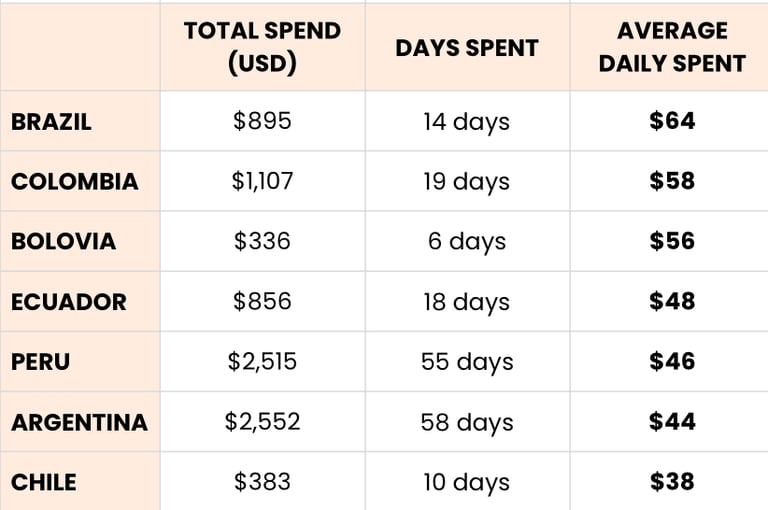Select the BOLOVIA row label cell

point(80,241)
